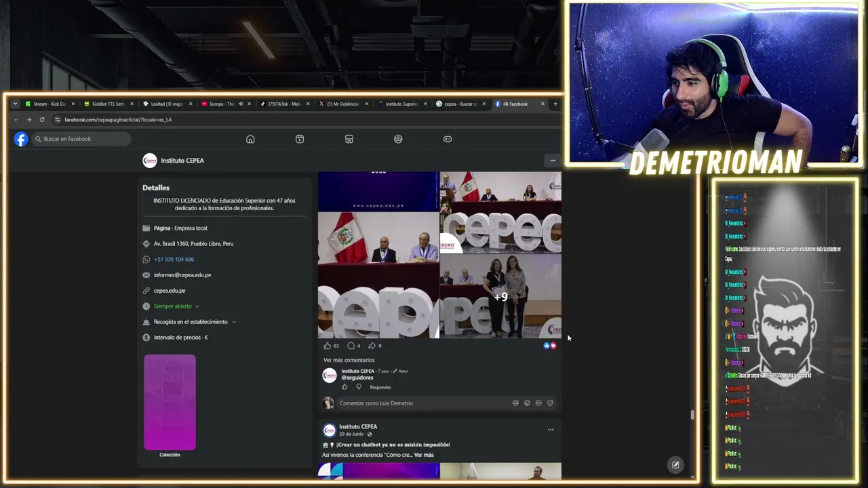Mute the Europe tab audio icon
This screenshot has width=868, height=488.
click(241, 104)
